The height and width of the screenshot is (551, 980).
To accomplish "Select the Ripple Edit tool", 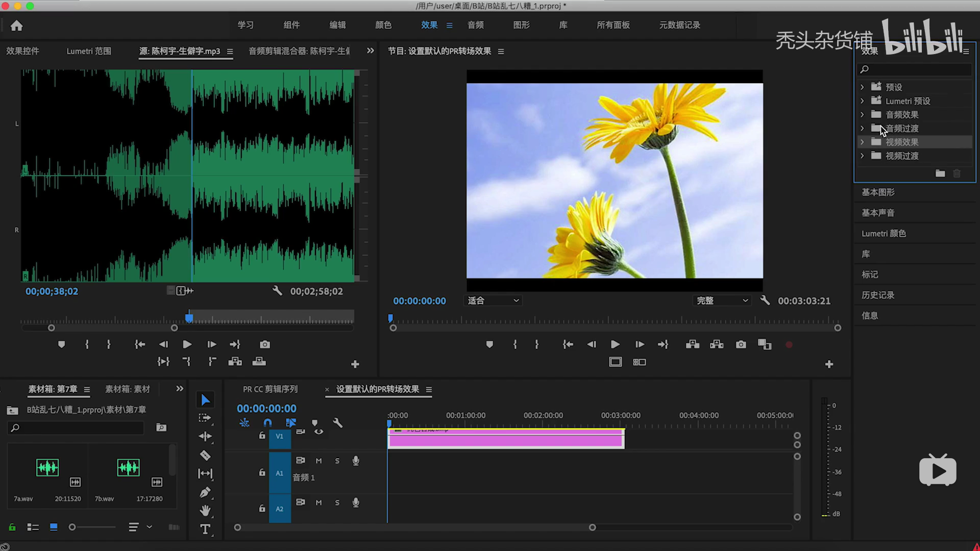I will 205,436.
